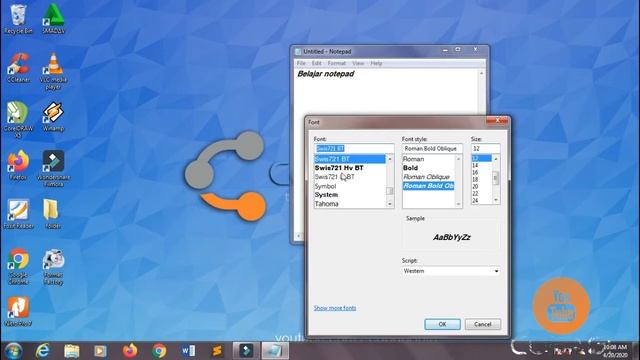Open the Notepad Help menu
The height and width of the screenshot is (360, 640).
pyautogui.click(x=376, y=63)
